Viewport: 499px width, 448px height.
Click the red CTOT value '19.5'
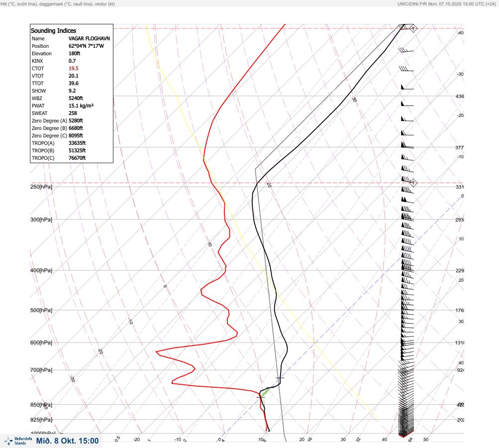(74, 69)
